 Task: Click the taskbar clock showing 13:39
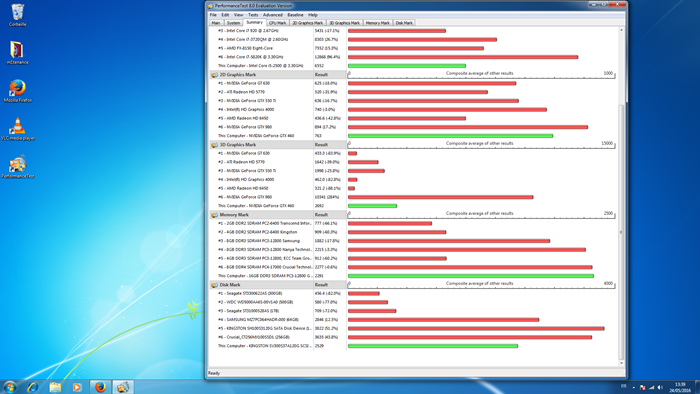coord(680,387)
